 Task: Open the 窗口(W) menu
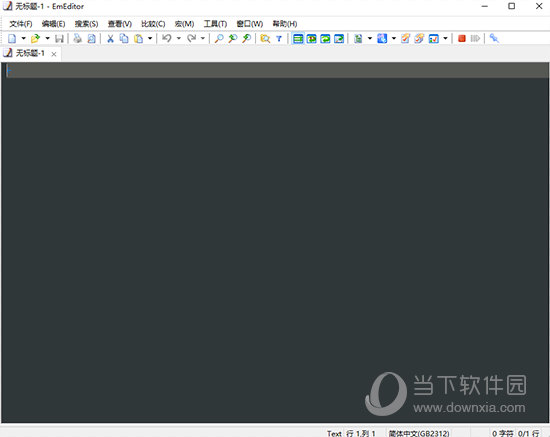249,24
